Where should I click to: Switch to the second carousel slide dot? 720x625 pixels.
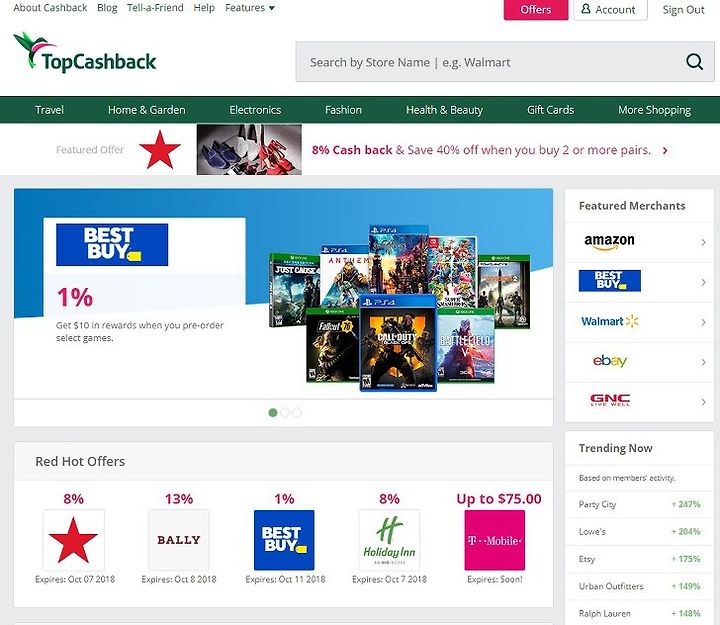click(285, 412)
